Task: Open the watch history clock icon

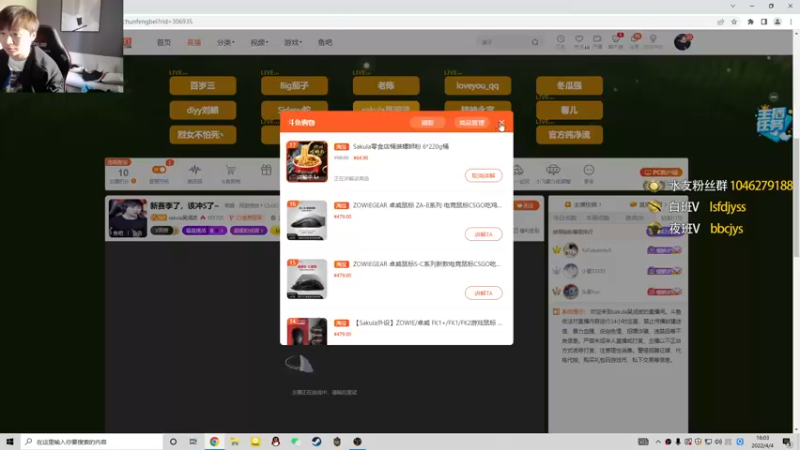Action: coord(560,39)
